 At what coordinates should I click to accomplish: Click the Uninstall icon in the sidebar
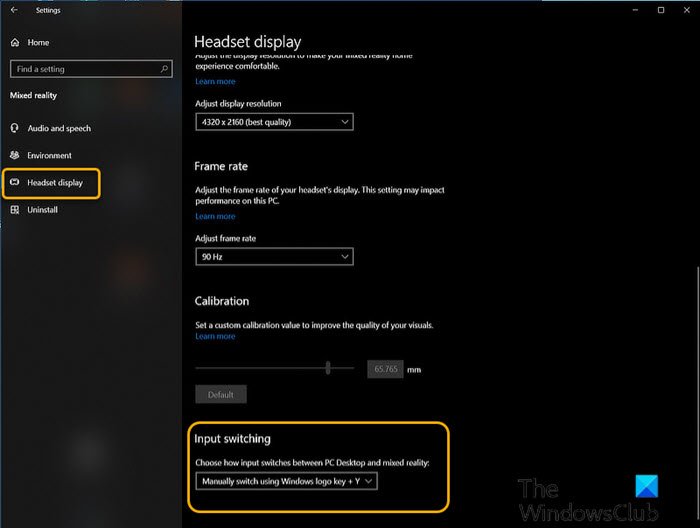15,210
